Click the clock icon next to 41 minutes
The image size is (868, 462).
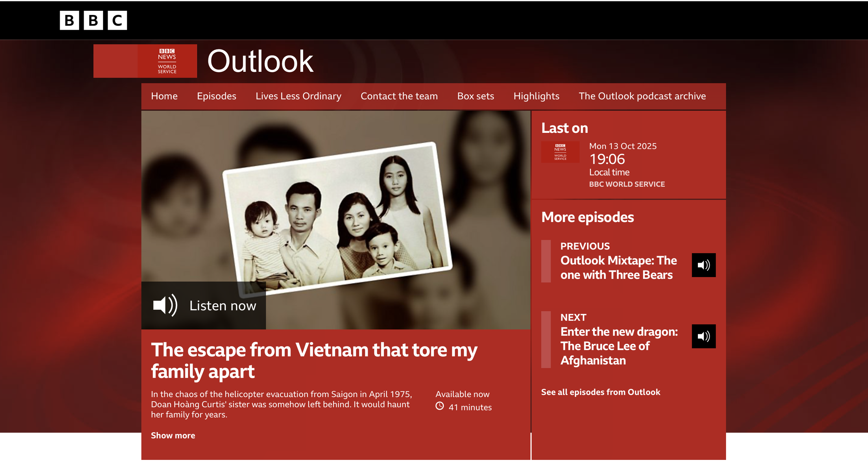click(x=440, y=406)
